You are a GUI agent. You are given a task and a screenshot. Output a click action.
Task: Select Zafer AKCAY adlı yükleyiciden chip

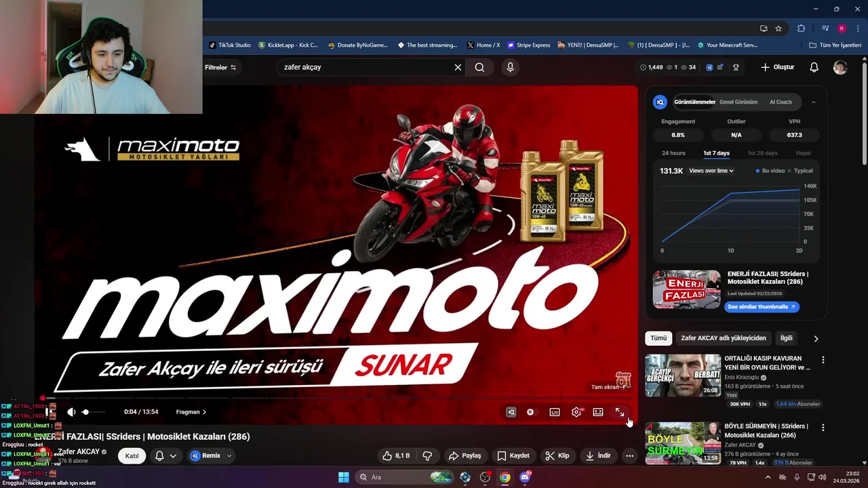[x=724, y=338]
